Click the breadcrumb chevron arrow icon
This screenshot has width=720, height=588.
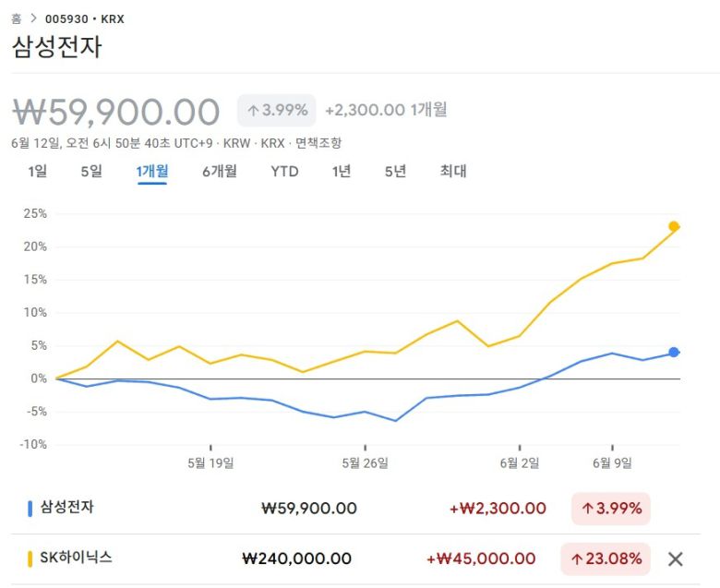(x=33, y=18)
